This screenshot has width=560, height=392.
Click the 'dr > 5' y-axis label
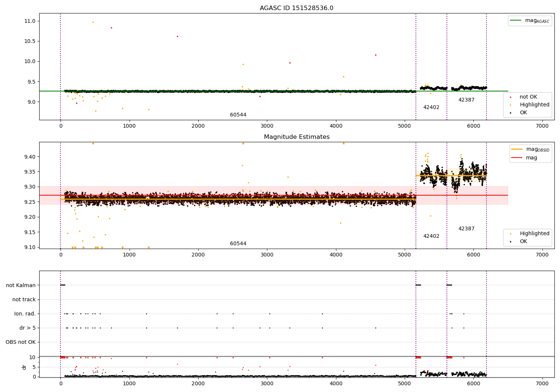pos(28,328)
